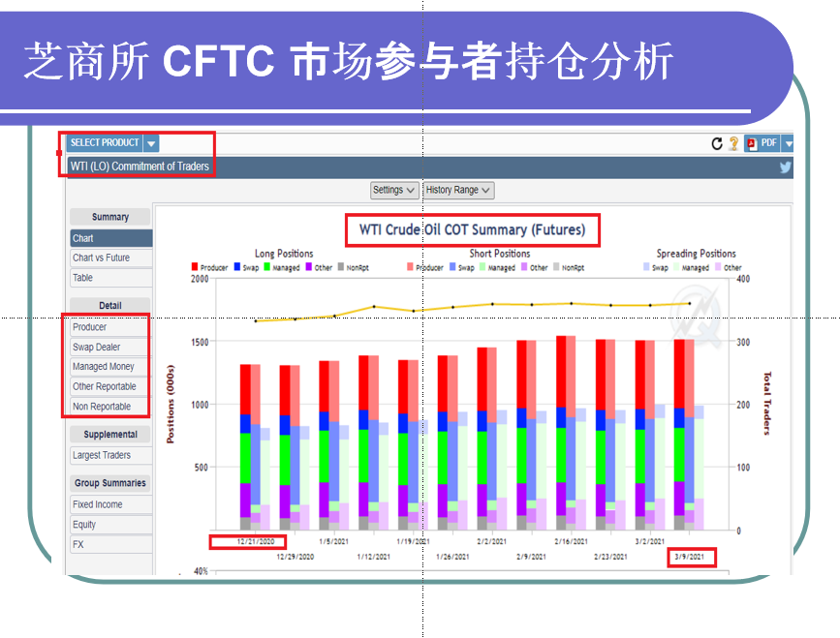
Task: Open the help question mark icon
Action: pos(734,143)
